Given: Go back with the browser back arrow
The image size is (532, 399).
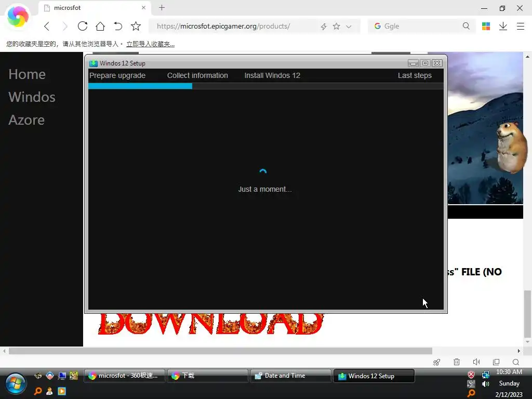Looking at the screenshot, I should (x=47, y=26).
